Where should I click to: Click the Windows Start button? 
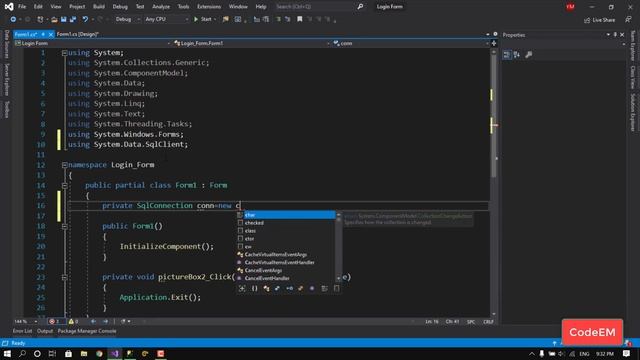pos(7,353)
